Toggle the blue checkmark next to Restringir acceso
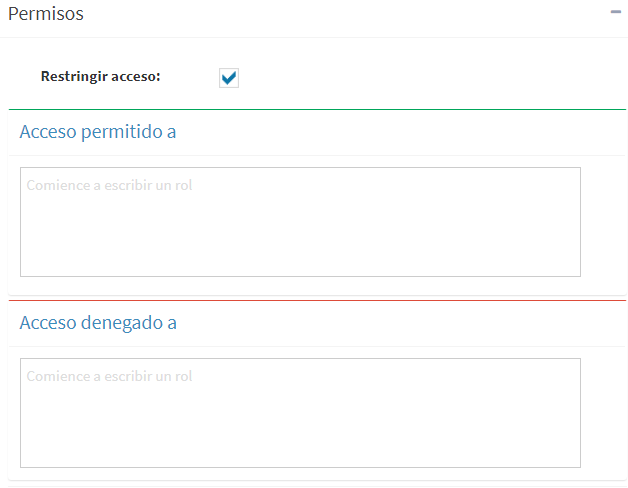The width and height of the screenshot is (628, 488). click(x=229, y=78)
